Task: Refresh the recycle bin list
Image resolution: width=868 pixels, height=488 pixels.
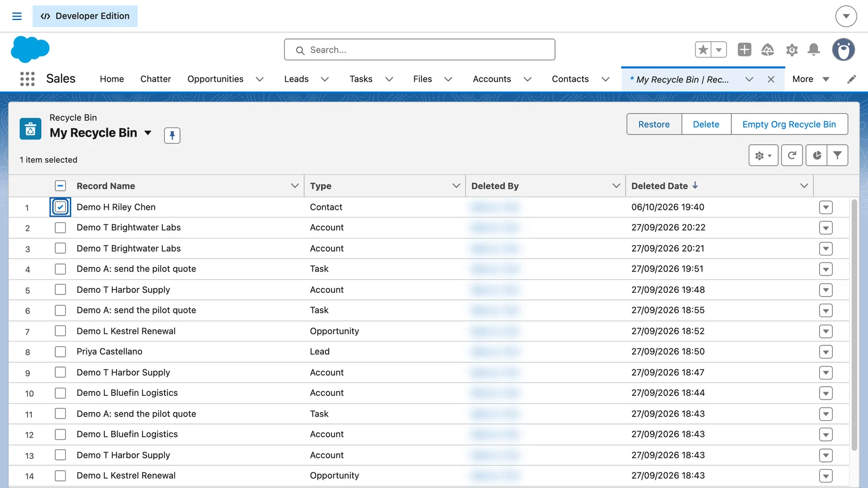Action: (x=792, y=156)
